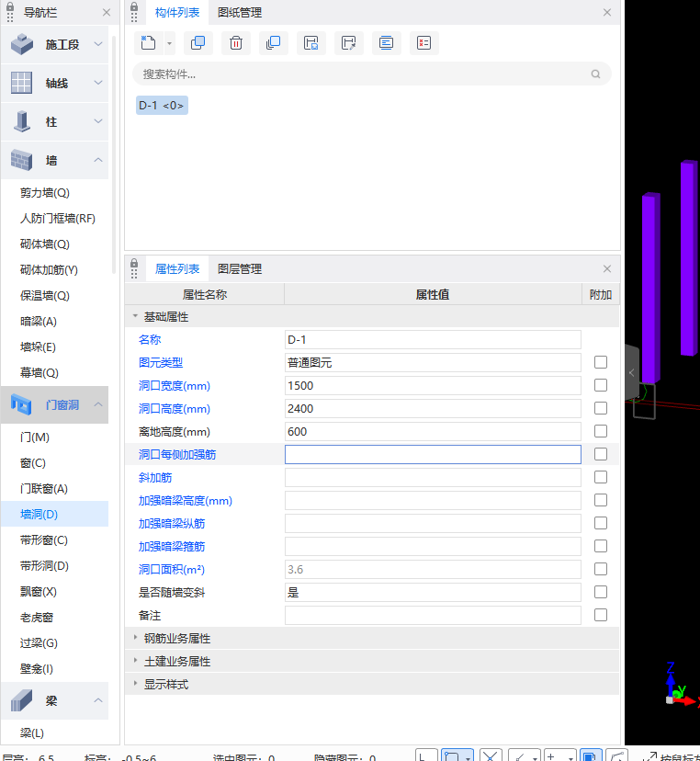This screenshot has height=761, width=700.
Task: Select 过梁(G) in navigation
Action: [x=39, y=643]
